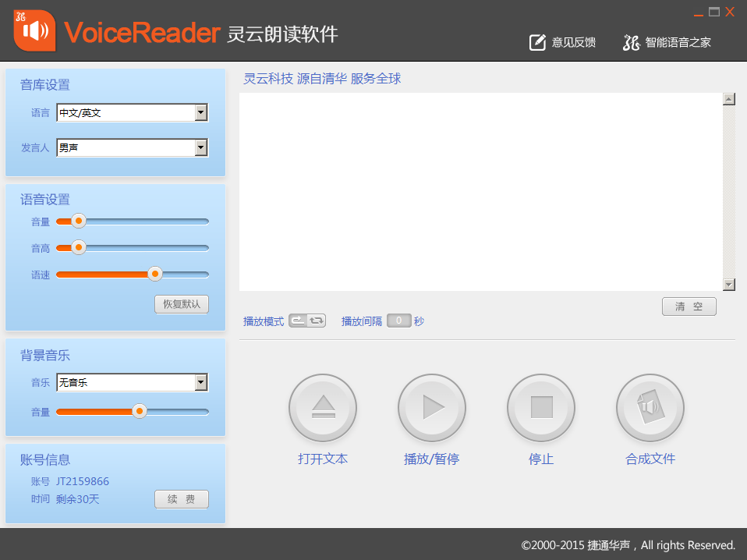
Task: Click the 续费 renew button
Action: [182, 499]
